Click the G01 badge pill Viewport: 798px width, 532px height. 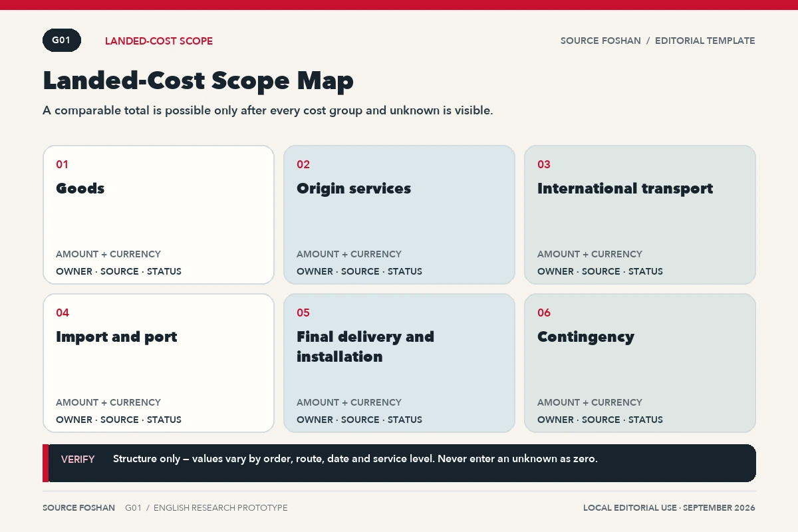coord(62,41)
